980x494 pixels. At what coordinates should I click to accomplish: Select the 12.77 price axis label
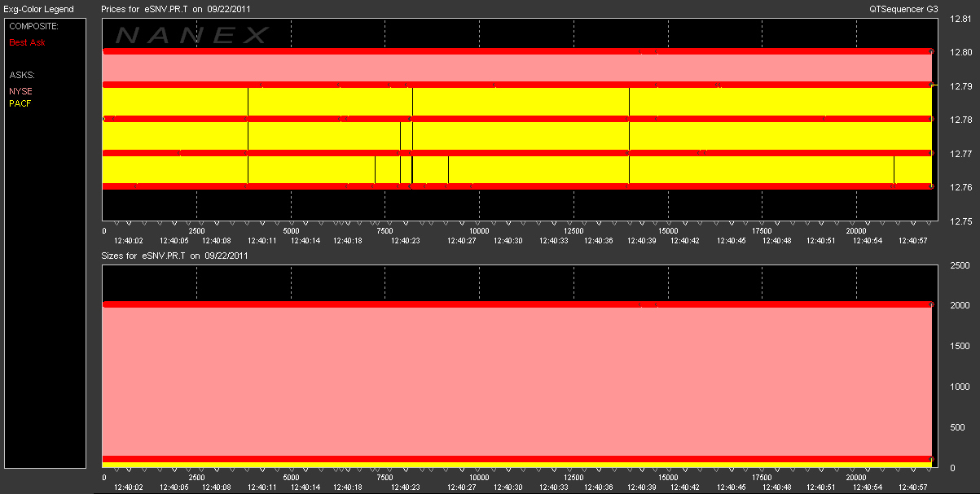(961, 154)
